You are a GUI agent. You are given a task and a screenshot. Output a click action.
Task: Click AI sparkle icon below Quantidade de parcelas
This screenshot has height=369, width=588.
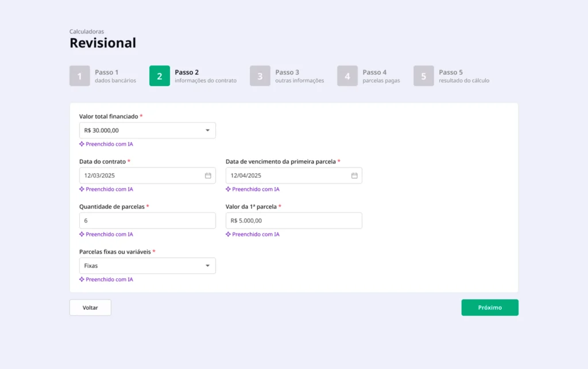[82, 234]
